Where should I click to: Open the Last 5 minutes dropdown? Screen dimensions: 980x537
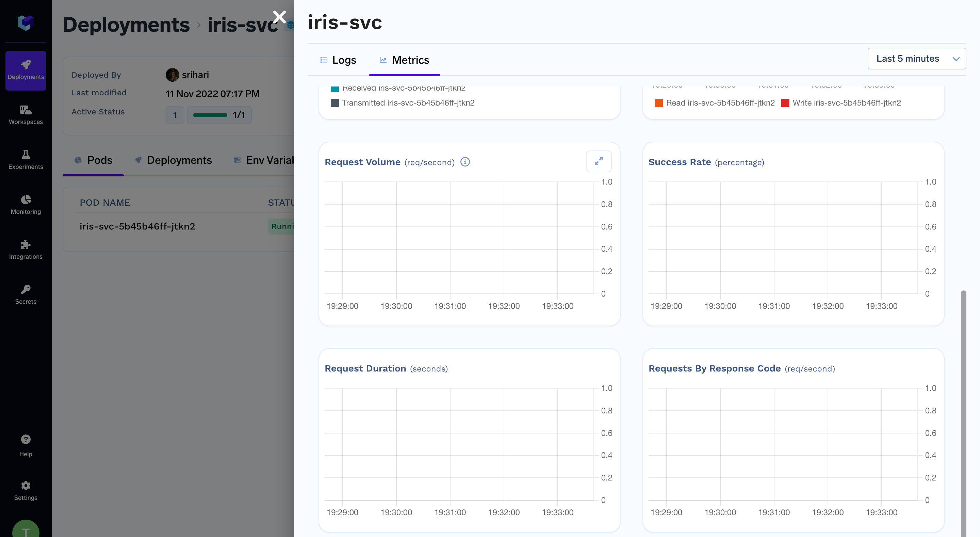(x=908, y=59)
